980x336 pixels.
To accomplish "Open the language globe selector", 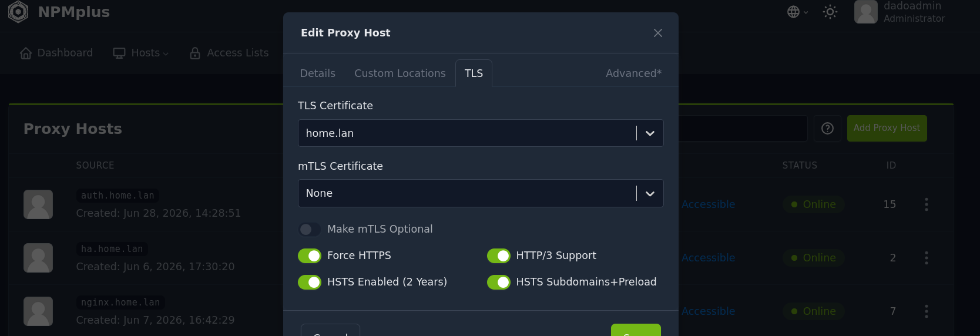I will 797,12.
